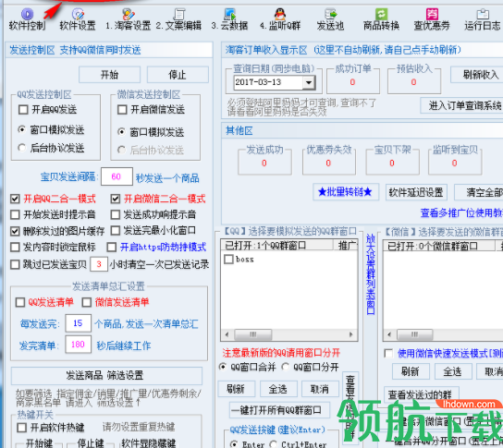This screenshot has height=448, width=503.
Task: Click 刷新 under the QQ group list
Action: [x=237, y=389]
